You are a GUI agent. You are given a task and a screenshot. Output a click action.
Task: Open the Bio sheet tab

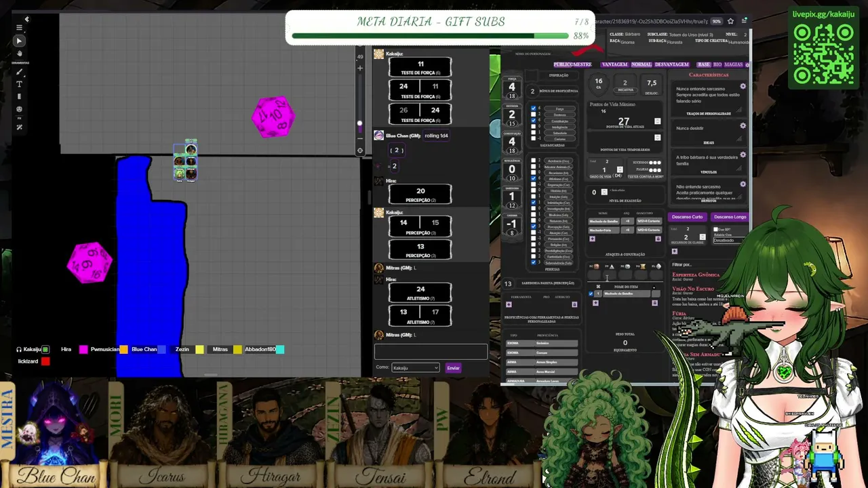(717, 64)
